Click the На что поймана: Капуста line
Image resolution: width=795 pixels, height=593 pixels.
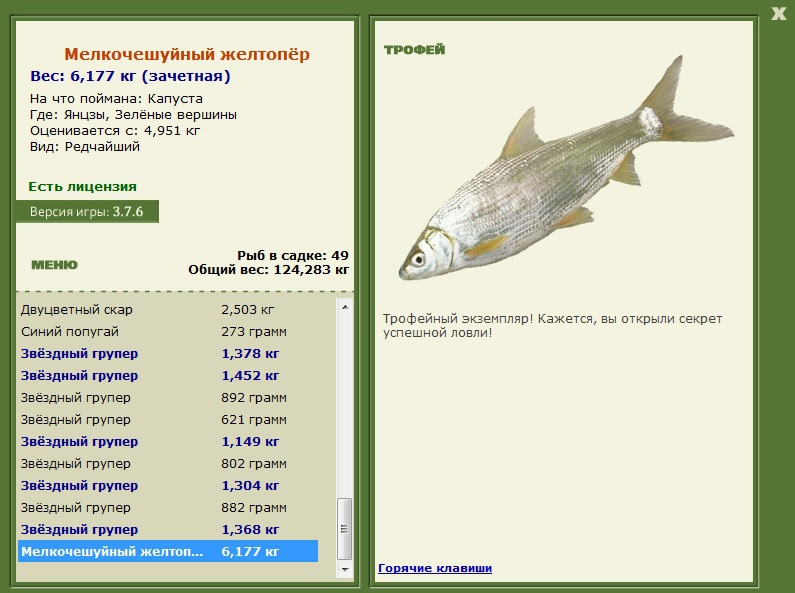click(x=116, y=99)
